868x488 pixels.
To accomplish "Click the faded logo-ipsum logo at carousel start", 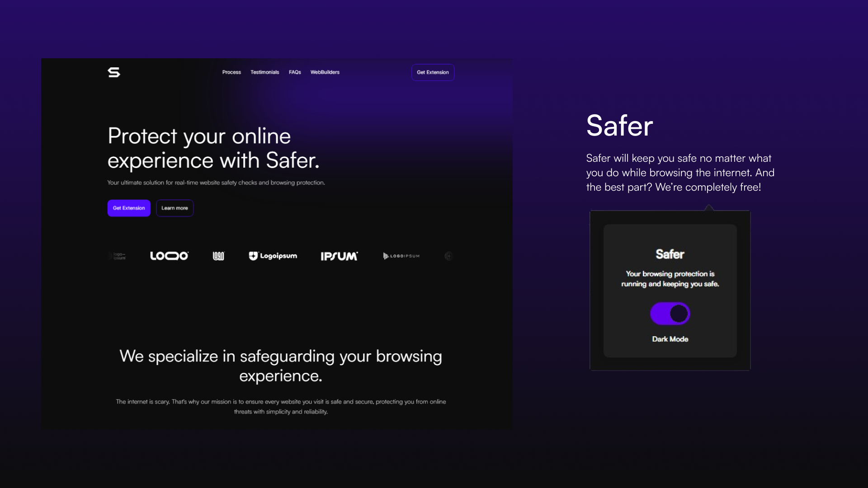I will pos(118,256).
